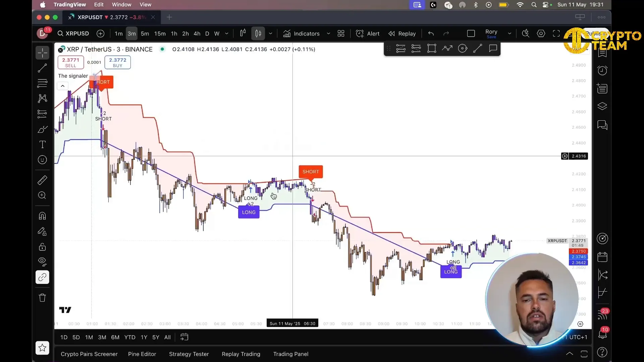Remove drawings with the trash icon
644x362 pixels.
(x=42, y=298)
